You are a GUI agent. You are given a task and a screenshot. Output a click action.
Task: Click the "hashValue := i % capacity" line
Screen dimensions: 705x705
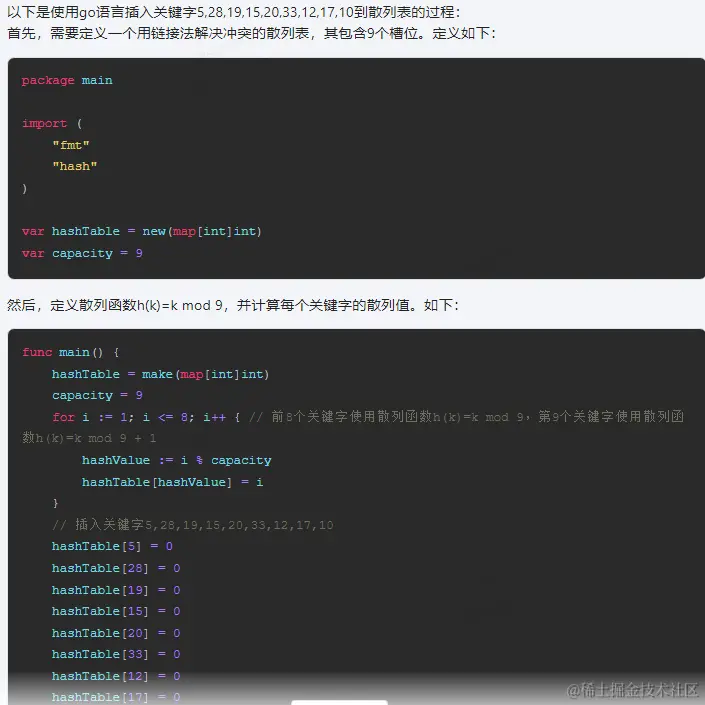coord(177,460)
